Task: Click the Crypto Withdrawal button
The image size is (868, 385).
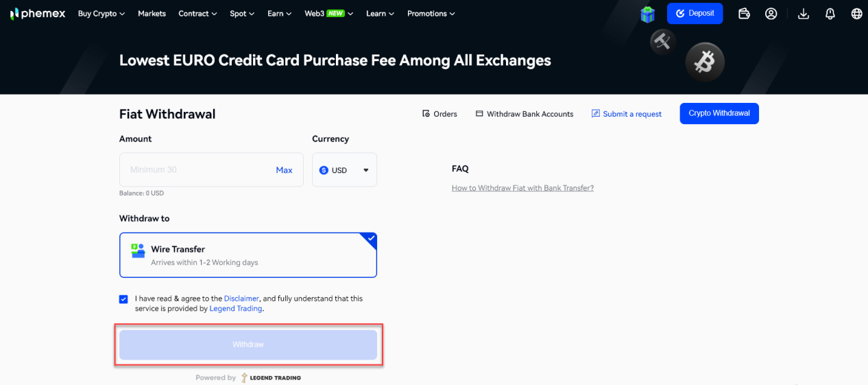Action: (719, 113)
